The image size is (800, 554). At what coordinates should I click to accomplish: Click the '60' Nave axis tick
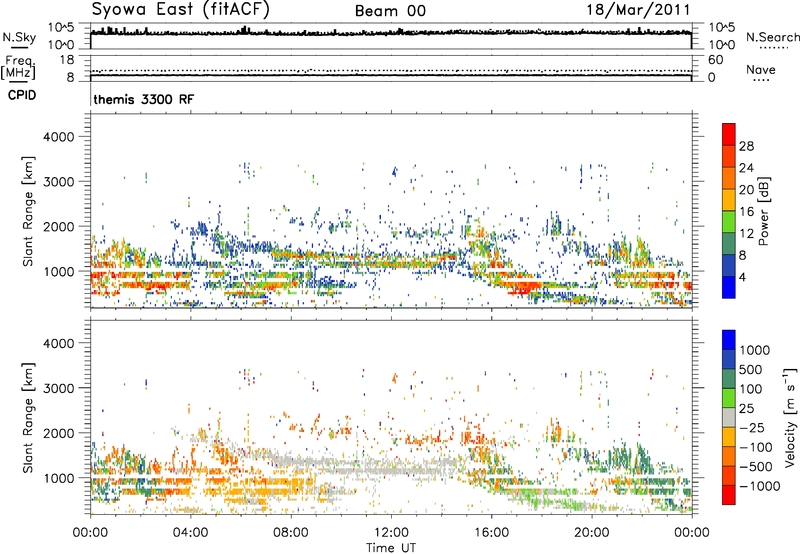pos(715,60)
